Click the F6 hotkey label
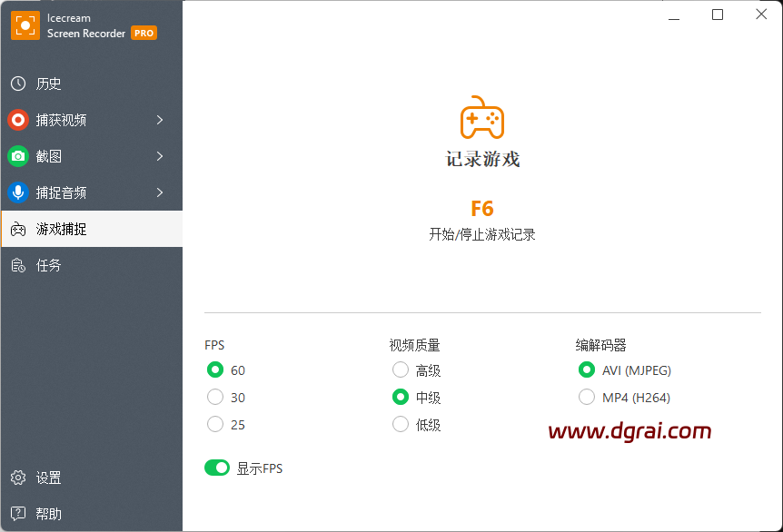The width and height of the screenshot is (783, 532). click(482, 209)
